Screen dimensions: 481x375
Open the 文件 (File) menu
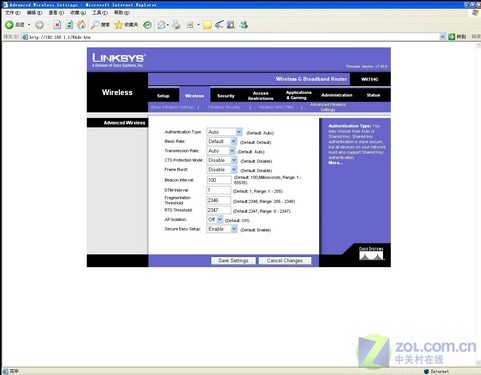coord(12,13)
